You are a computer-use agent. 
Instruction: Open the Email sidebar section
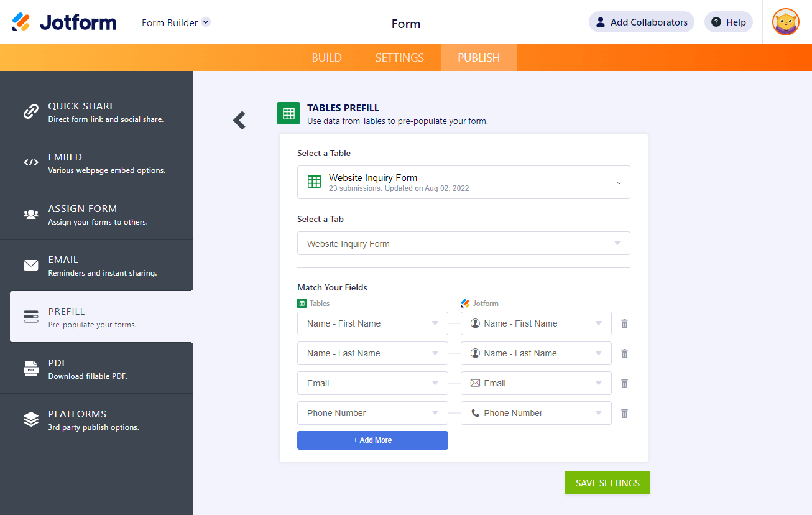[x=96, y=266]
